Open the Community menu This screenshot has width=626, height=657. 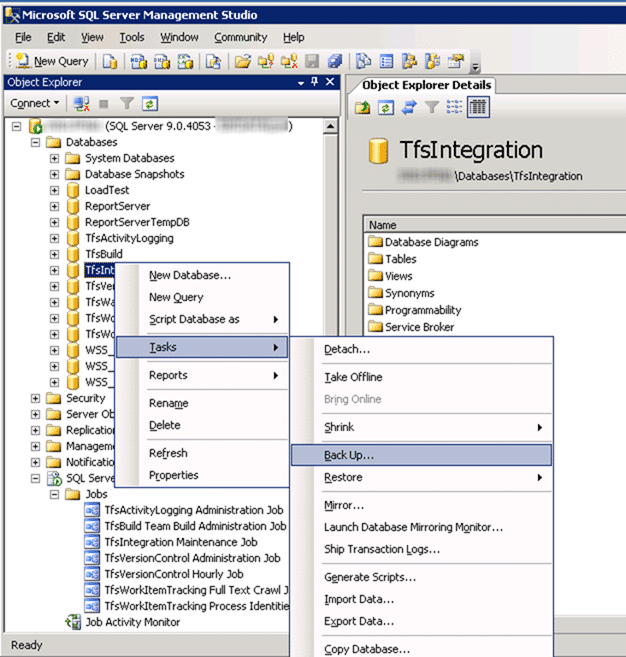point(241,37)
